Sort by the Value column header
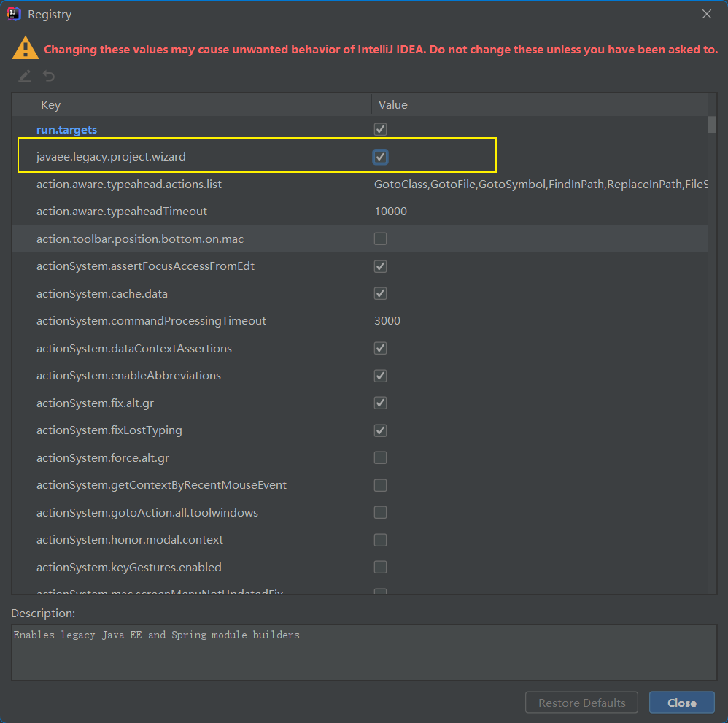The width and height of the screenshot is (728, 723). 540,104
